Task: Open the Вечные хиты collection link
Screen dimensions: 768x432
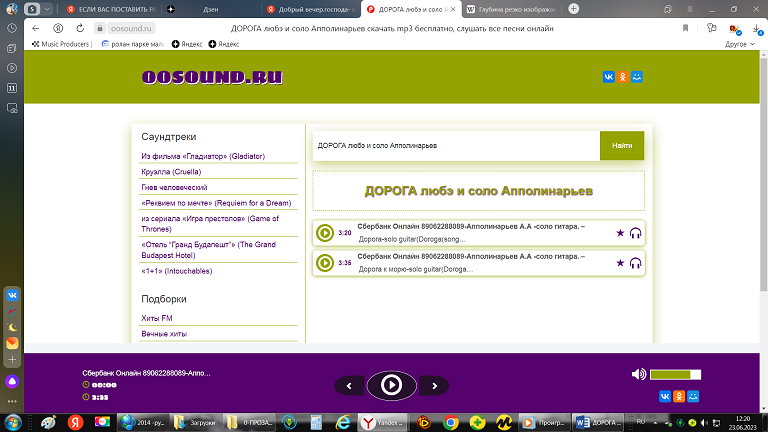Action: pos(164,334)
